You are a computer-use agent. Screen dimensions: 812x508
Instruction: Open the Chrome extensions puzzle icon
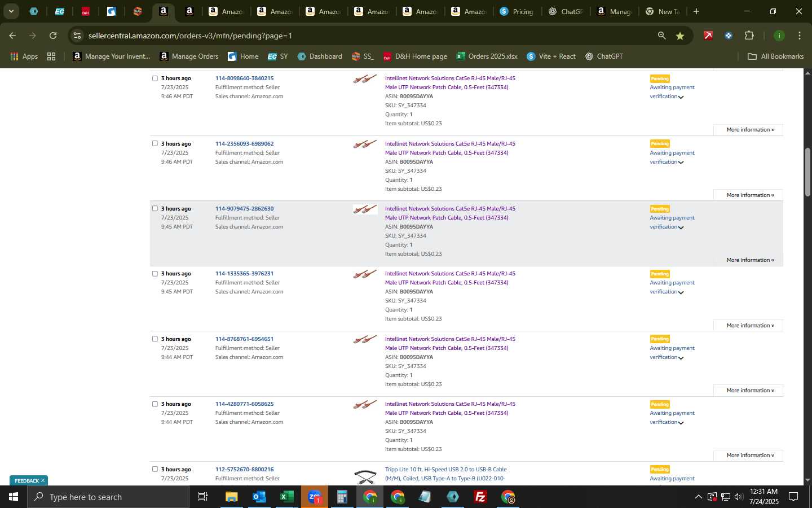tap(749, 36)
